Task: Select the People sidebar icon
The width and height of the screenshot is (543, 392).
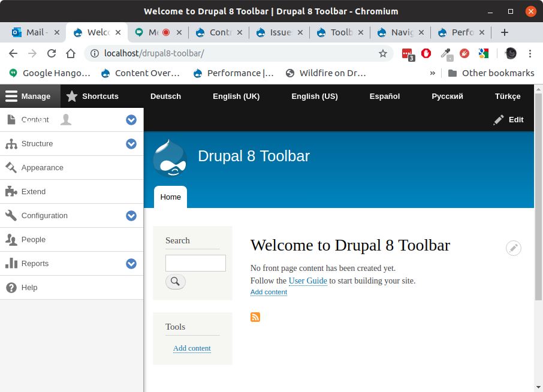Action: (x=12, y=240)
